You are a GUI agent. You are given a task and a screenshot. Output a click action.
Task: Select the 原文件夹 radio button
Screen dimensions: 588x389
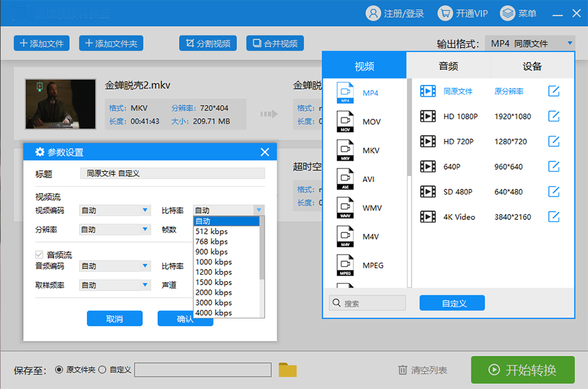(x=59, y=369)
